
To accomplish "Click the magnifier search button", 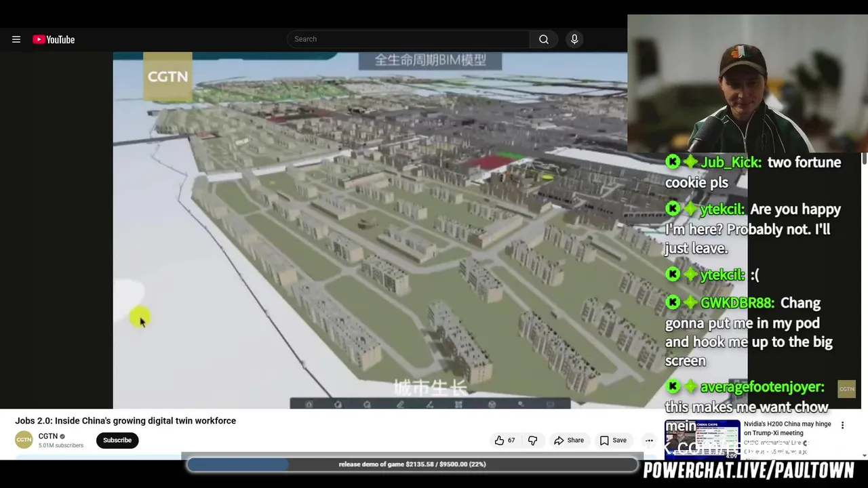I will point(544,39).
